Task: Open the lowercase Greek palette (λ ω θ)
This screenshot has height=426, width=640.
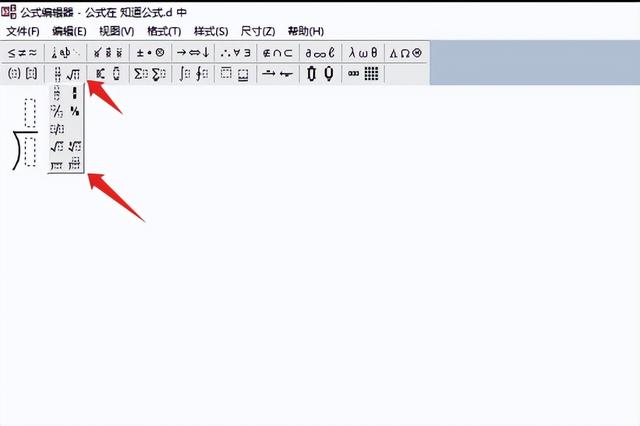Action: point(363,52)
